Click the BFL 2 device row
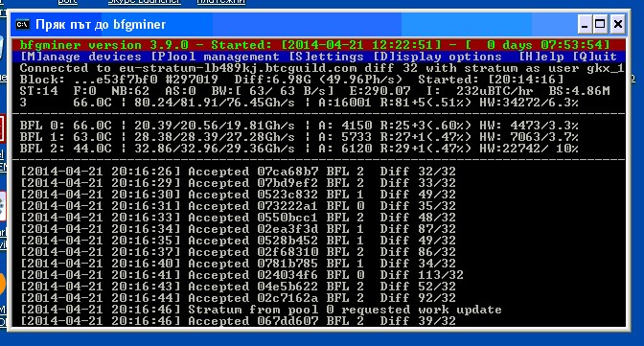 tap(299, 149)
